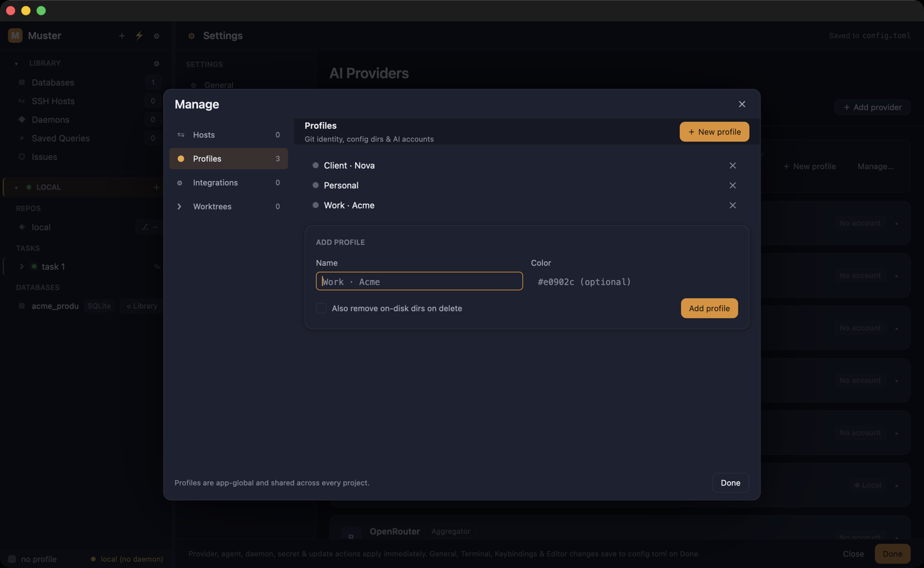Click the Saved Queries dot icon

point(22,138)
